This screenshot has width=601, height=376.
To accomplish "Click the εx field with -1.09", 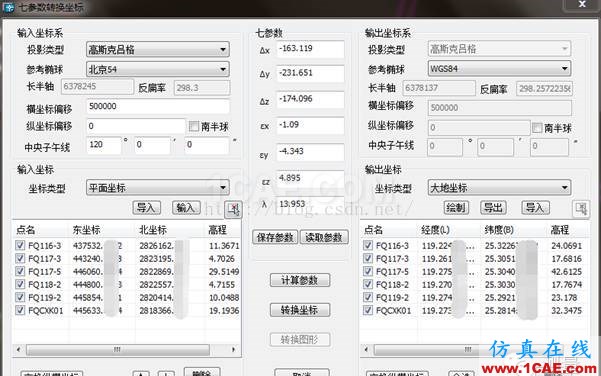I will pyautogui.click(x=310, y=125).
